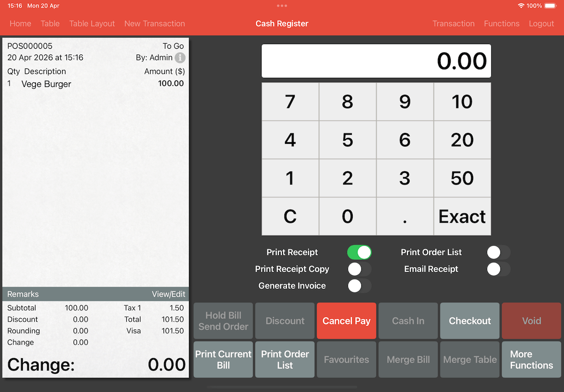
Task: Tap the Discount function button
Action: pyautogui.click(x=285, y=321)
